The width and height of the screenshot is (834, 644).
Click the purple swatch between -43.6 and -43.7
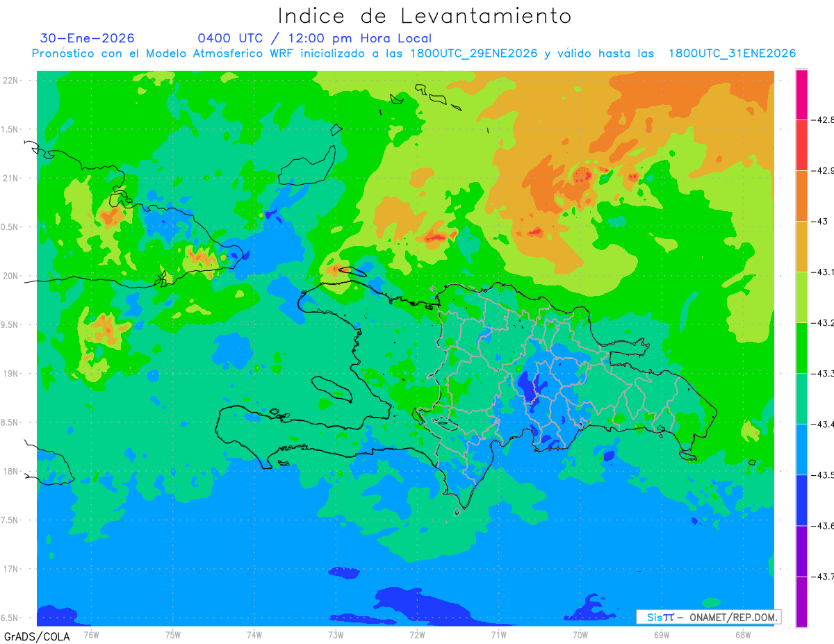[801, 551]
